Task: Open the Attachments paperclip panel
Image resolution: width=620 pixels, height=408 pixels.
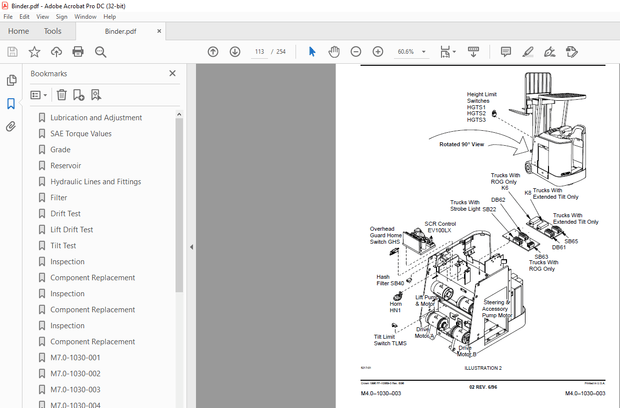Action: pos(11,127)
